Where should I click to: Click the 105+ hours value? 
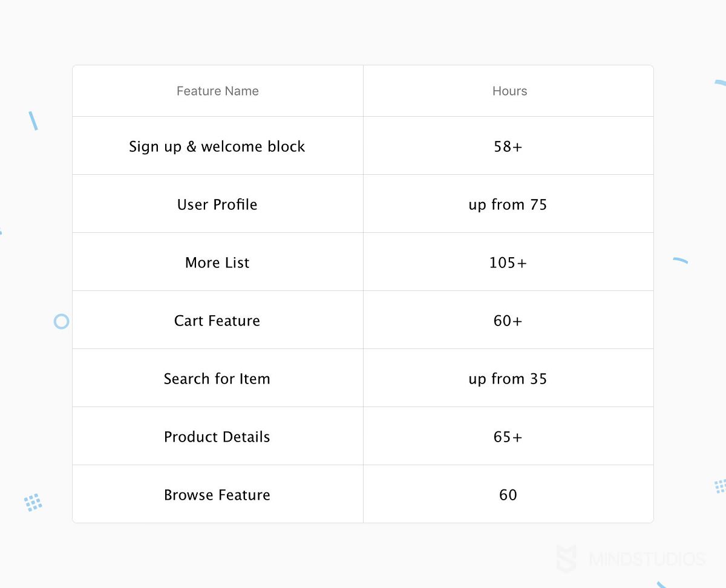(x=508, y=263)
